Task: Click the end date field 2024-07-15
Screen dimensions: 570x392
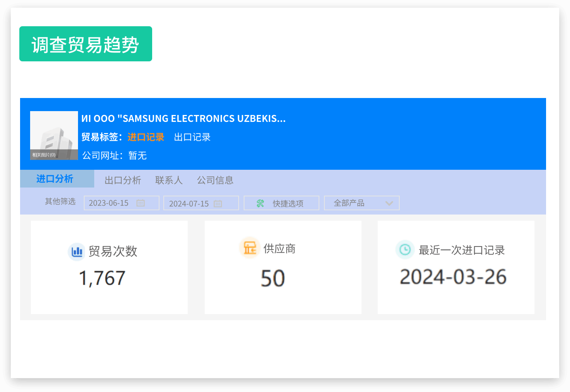Action: click(x=201, y=203)
